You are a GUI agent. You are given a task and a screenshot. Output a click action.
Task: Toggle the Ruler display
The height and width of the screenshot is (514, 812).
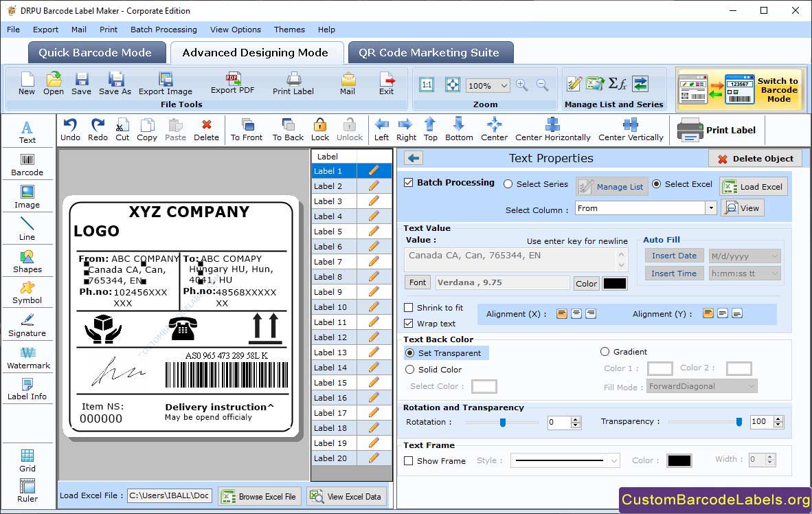tap(27, 491)
